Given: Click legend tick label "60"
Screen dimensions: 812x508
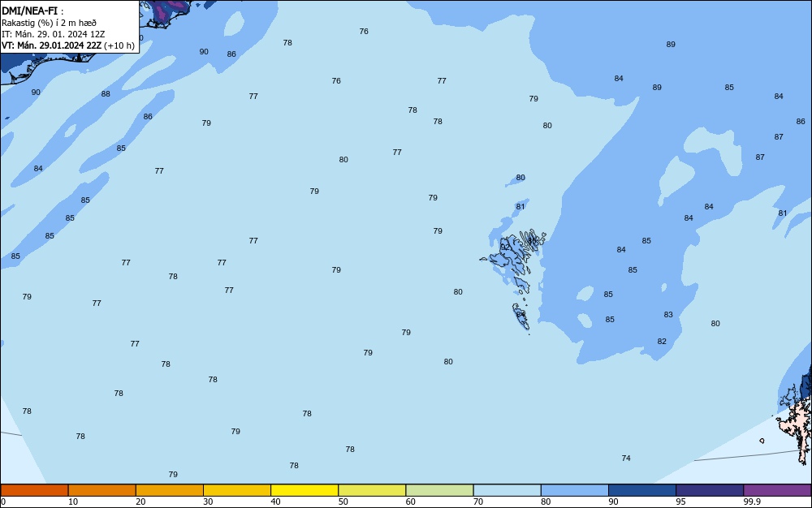Looking at the screenshot, I should tap(411, 502).
